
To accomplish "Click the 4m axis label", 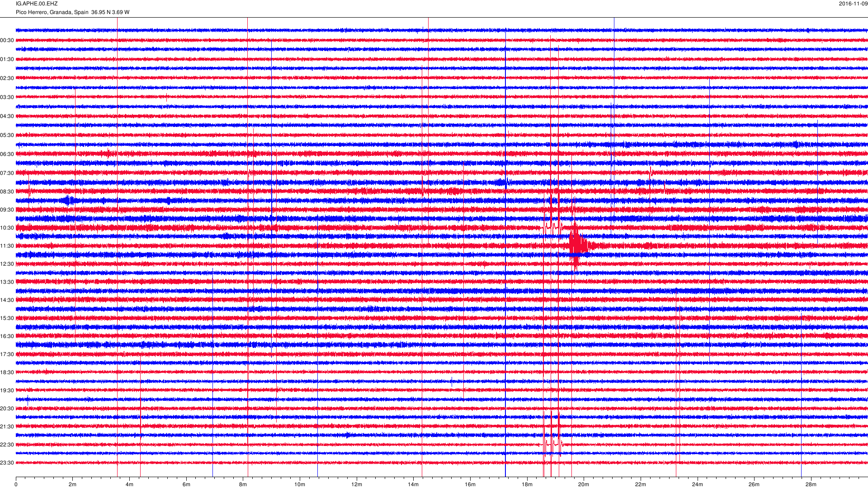I will coord(129,484).
